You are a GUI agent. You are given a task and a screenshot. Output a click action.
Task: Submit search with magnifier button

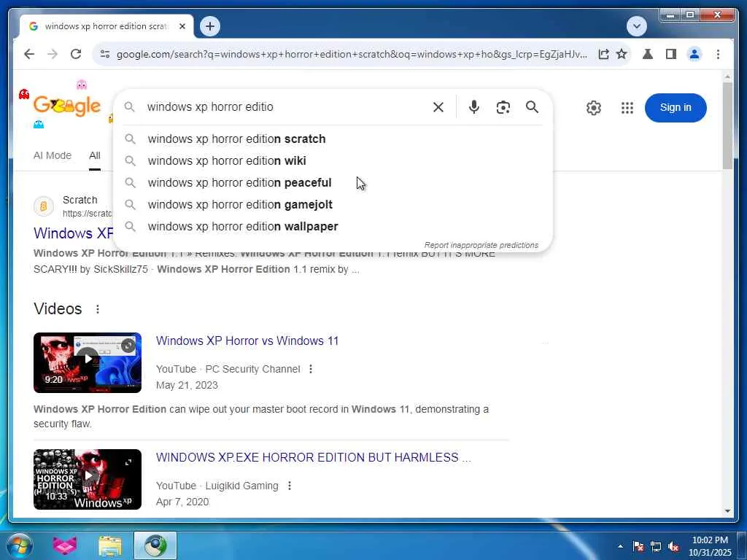coord(532,107)
